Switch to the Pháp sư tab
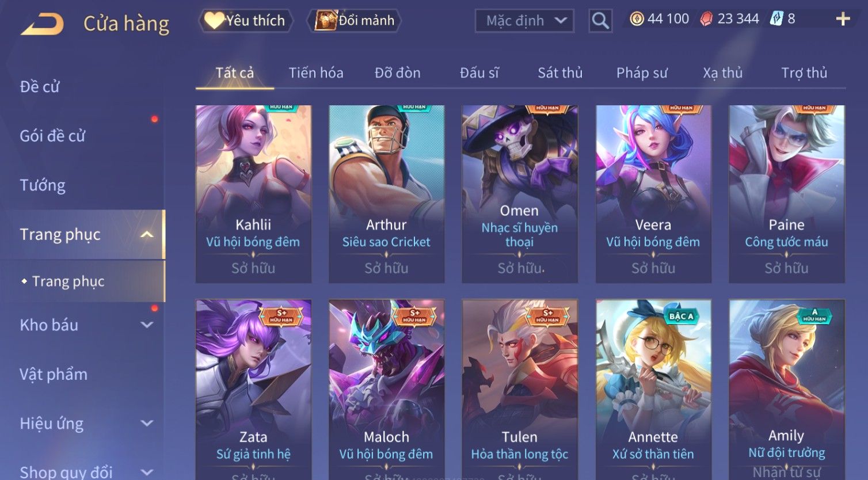The height and width of the screenshot is (480, 868). click(x=642, y=73)
